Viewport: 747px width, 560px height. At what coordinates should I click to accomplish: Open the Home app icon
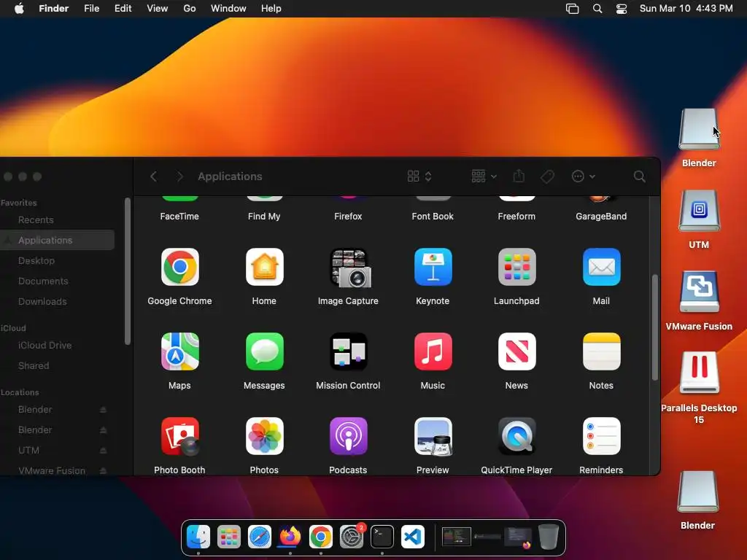click(264, 267)
